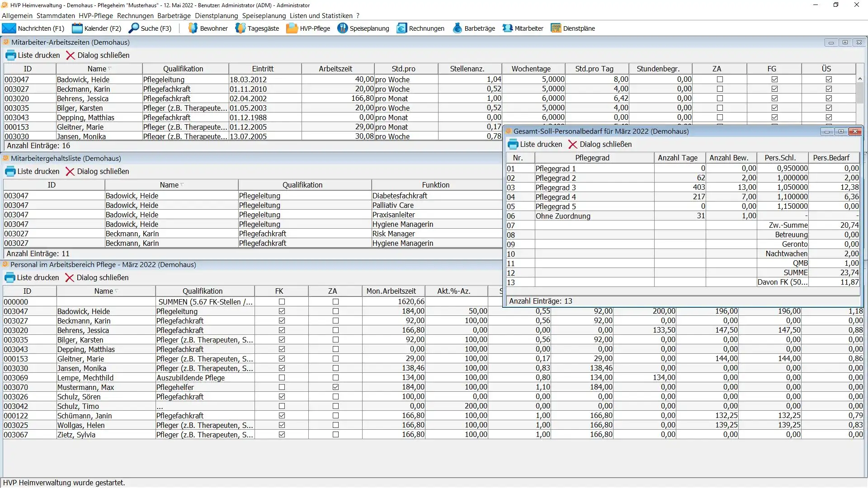Toggle ZA checkbox for Badowick in Arbeitszeiten

720,80
